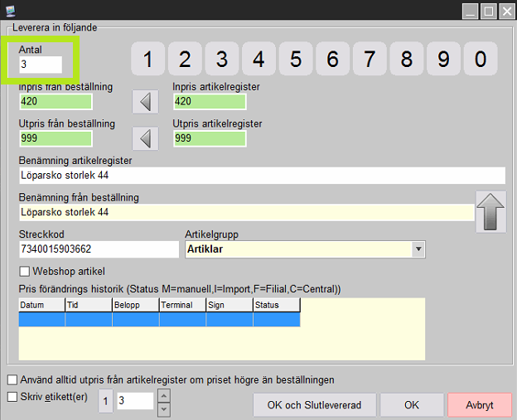Enable the Webshop artikel checkbox
517x420 pixels.
point(24,271)
